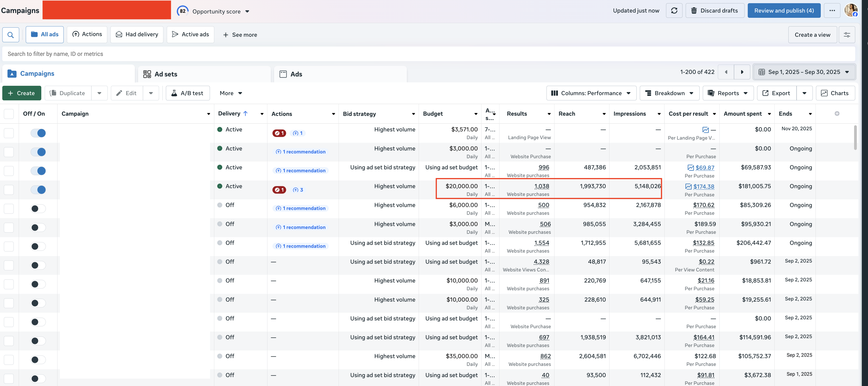Click the vertical table scrollbar

[855, 137]
